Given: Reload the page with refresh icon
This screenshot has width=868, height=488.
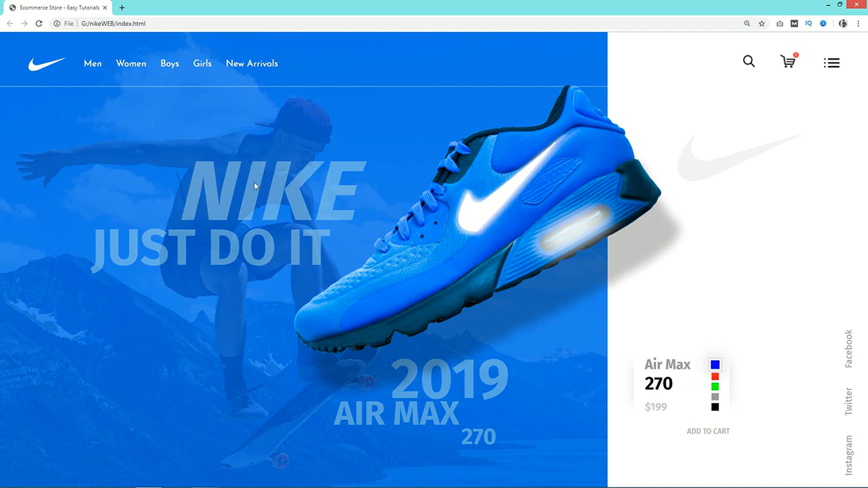Looking at the screenshot, I should [x=39, y=23].
